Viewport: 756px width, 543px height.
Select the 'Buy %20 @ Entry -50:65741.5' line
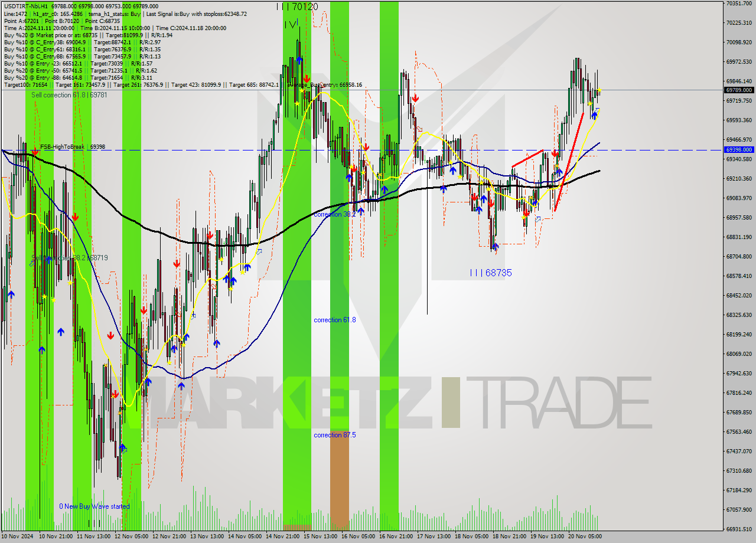click(x=80, y=70)
